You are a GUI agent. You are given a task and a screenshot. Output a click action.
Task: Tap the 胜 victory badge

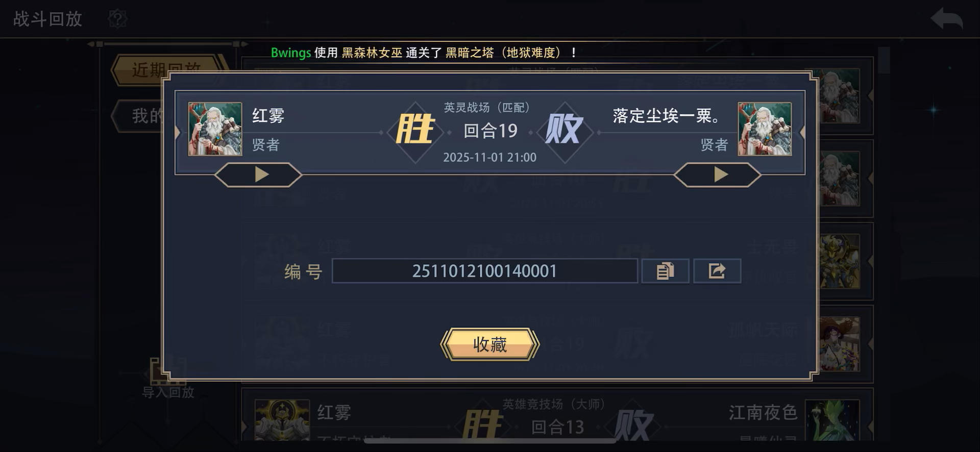(415, 129)
